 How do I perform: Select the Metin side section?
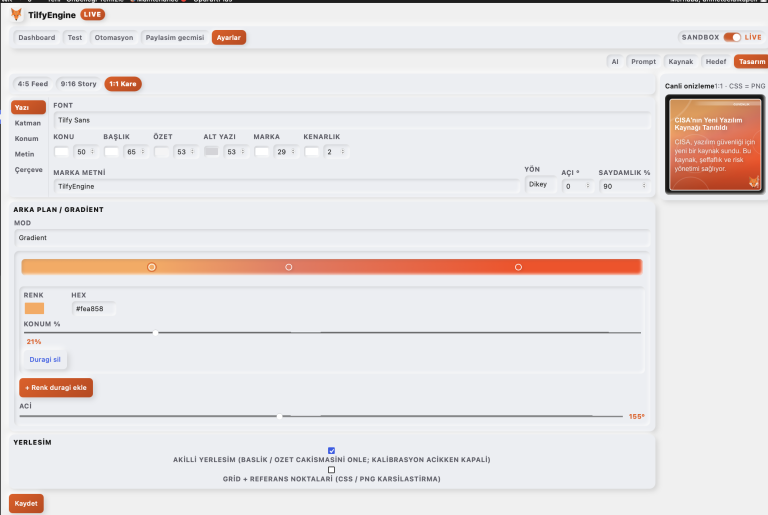coord(24,154)
